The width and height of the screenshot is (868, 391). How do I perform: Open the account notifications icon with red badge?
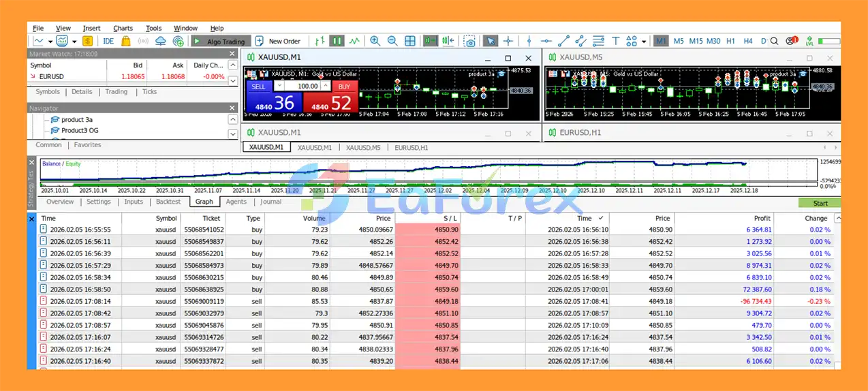(792, 41)
